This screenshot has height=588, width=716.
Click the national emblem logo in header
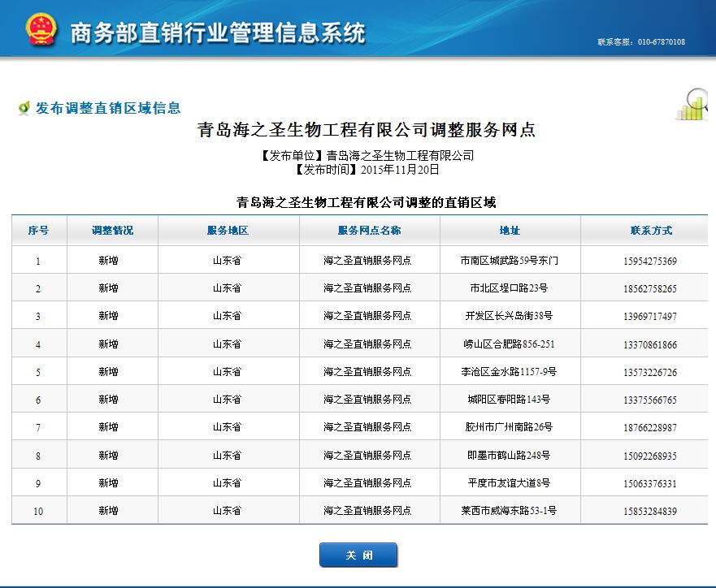pos(40,30)
